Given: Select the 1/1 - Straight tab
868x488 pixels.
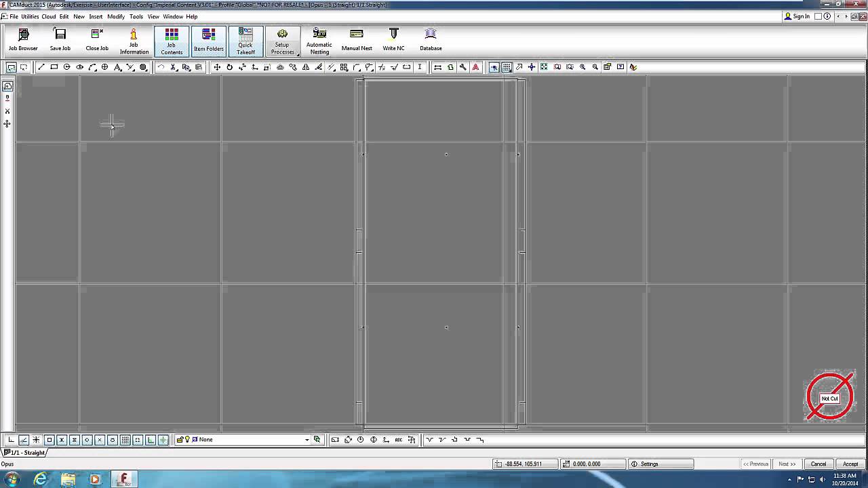Looking at the screenshot, I should pos(24,453).
